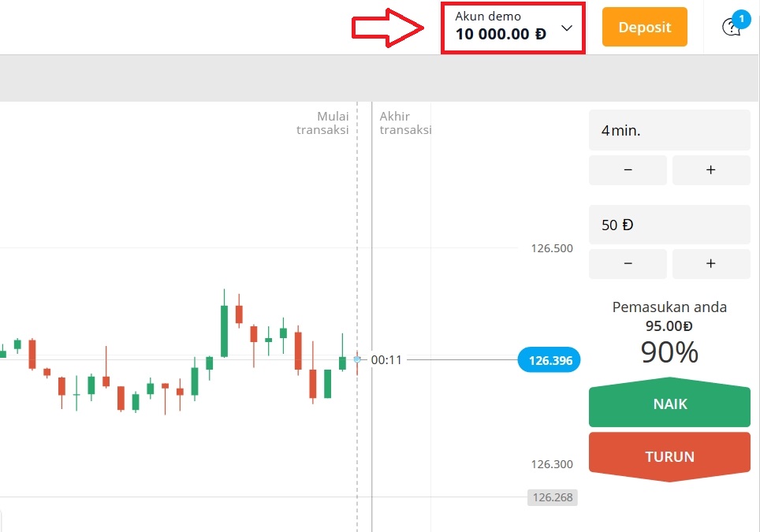Increase trade duration with the plus button
The height and width of the screenshot is (532, 760).
710,169
